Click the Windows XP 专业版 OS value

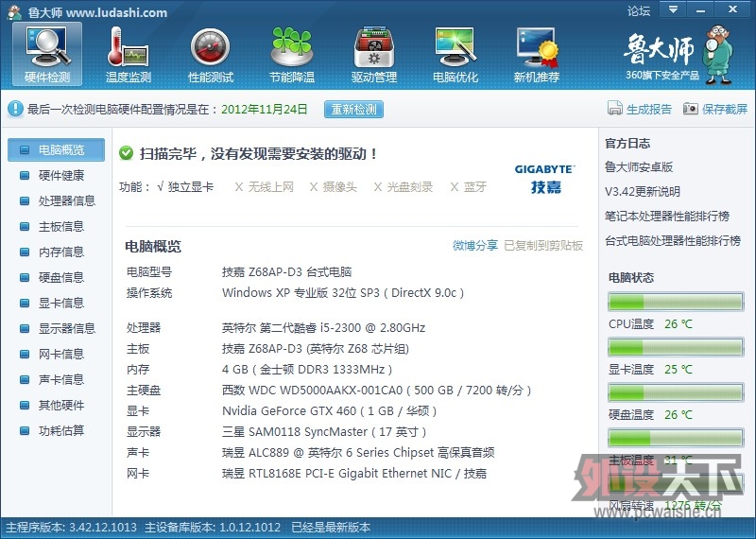(x=343, y=293)
